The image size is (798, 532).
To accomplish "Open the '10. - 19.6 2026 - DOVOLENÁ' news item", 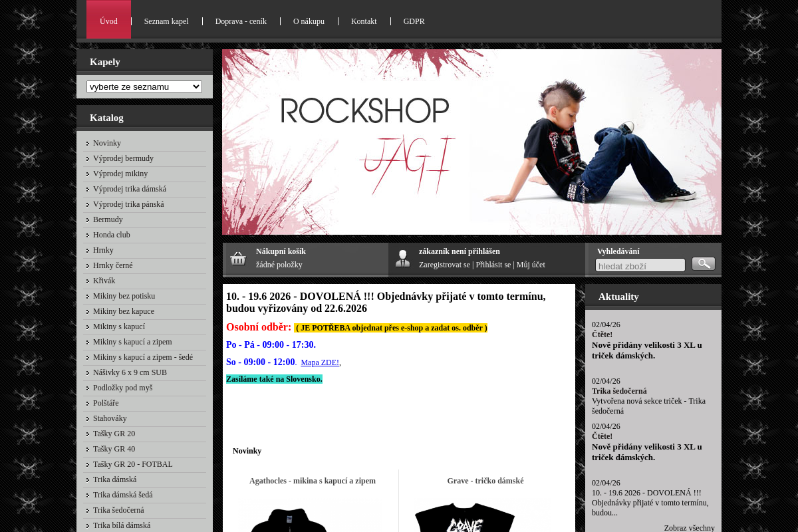I will [x=650, y=503].
